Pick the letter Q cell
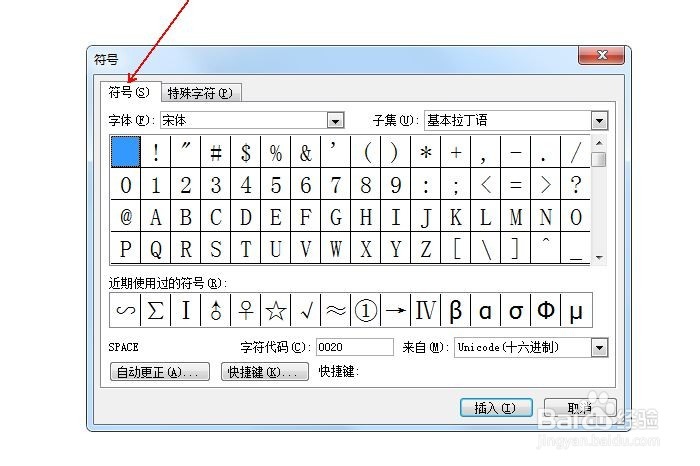The width and height of the screenshot is (700, 466). click(156, 248)
